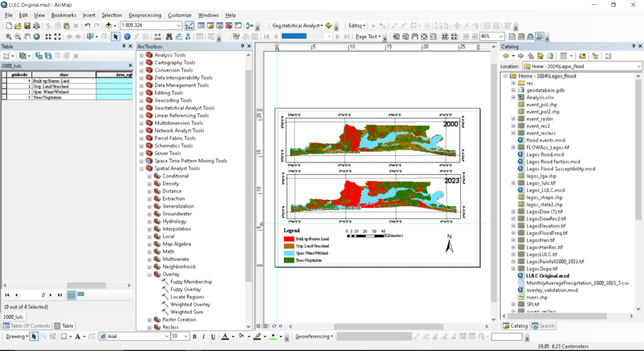644x351 pixels.
Task: Open the Find binoculars tool
Action: (x=169, y=37)
